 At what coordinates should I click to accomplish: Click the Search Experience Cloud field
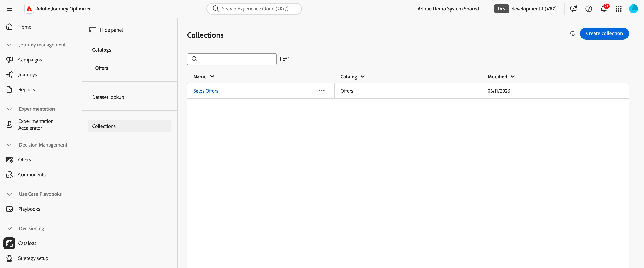tap(254, 9)
